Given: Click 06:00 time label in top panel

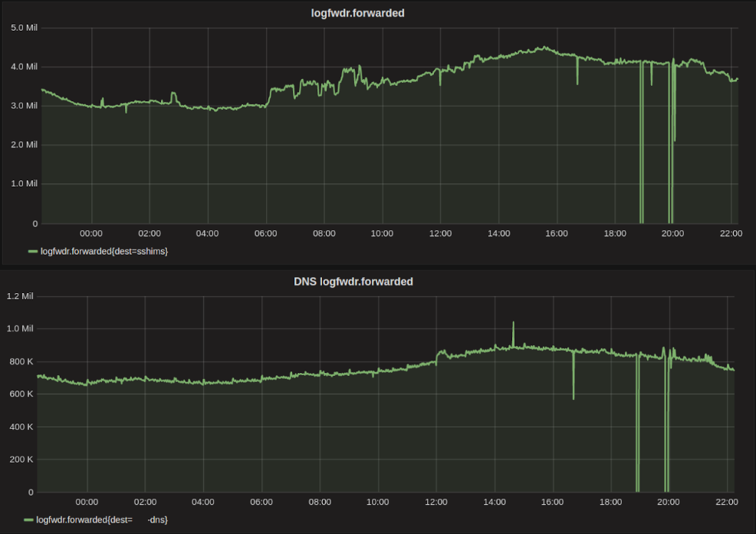Looking at the screenshot, I should click(x=265, y=233).
